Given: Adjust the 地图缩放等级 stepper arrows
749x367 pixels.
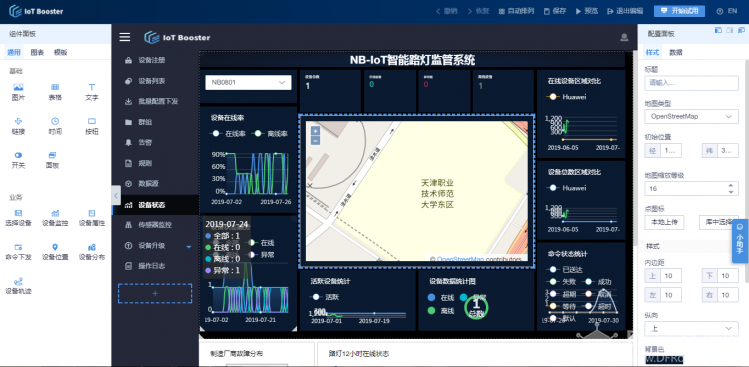Looking at the screenshot, I should tap(730, 189).
